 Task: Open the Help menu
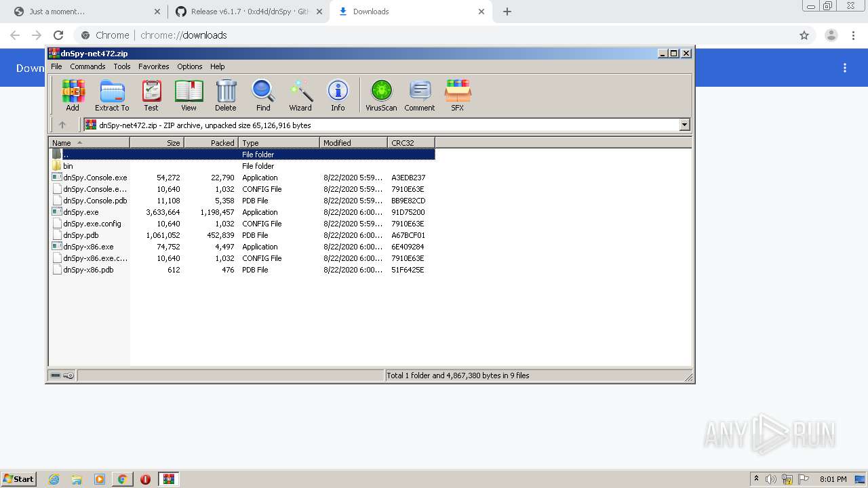tap(218, 66)
